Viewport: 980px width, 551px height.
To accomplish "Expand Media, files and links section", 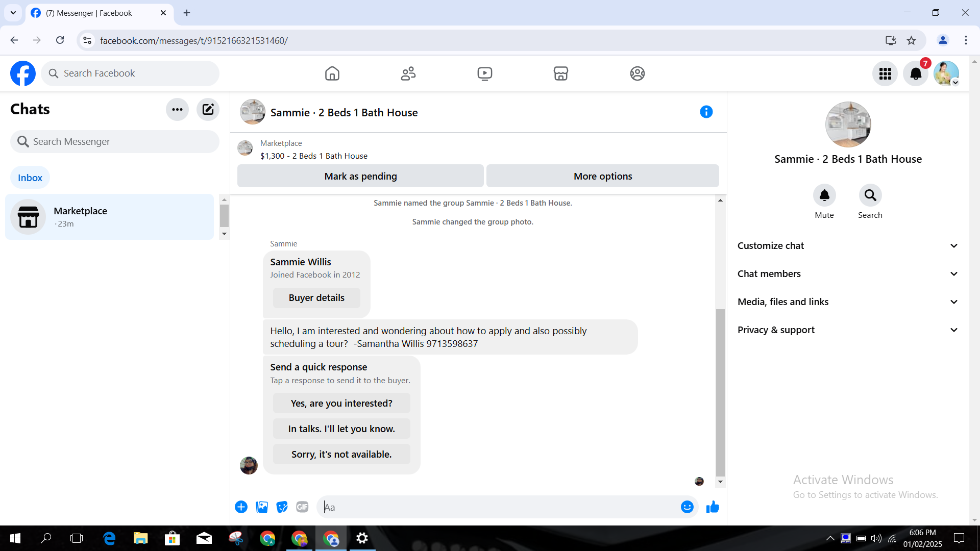I will point(848,302).
